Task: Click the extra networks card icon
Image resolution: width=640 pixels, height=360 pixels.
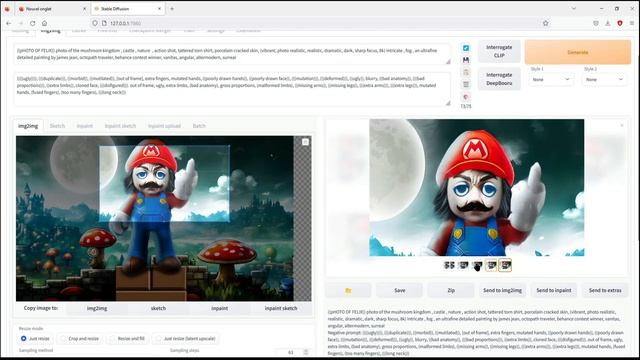Action: tap(466, 84)
